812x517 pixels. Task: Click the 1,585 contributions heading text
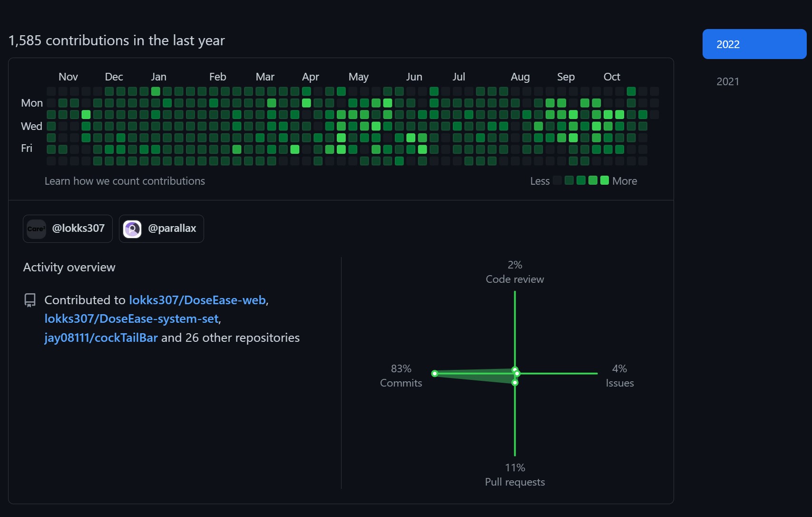(117, 40)
